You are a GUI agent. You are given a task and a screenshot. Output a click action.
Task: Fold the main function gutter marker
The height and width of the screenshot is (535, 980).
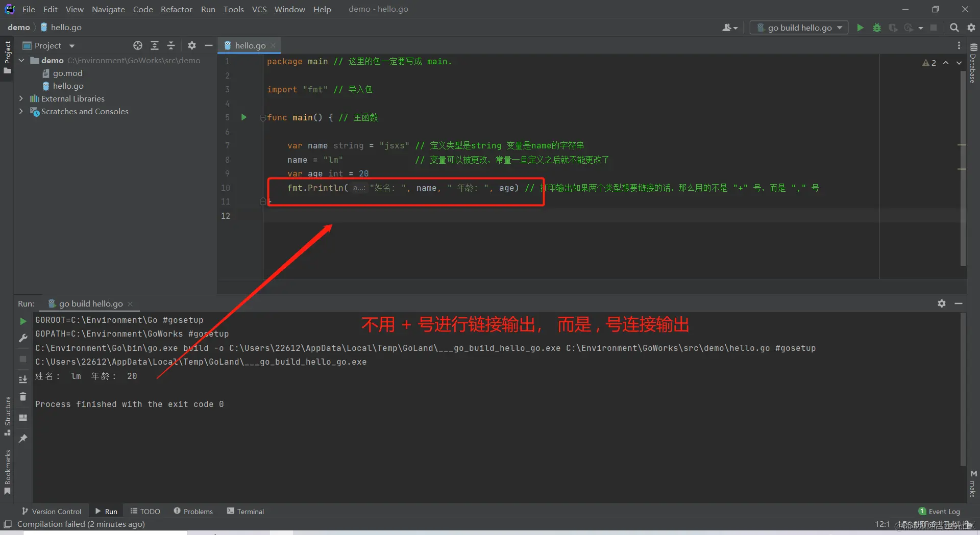click(263, 118)
